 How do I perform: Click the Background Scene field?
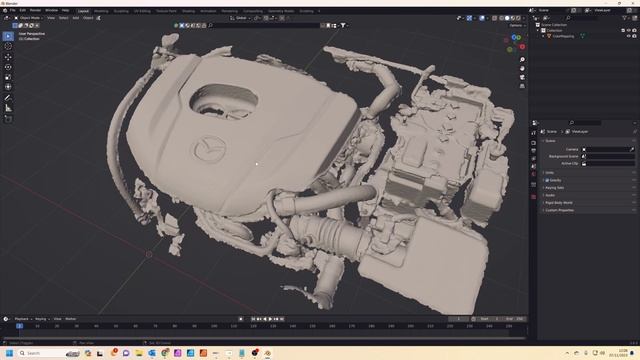click(608, 156)
